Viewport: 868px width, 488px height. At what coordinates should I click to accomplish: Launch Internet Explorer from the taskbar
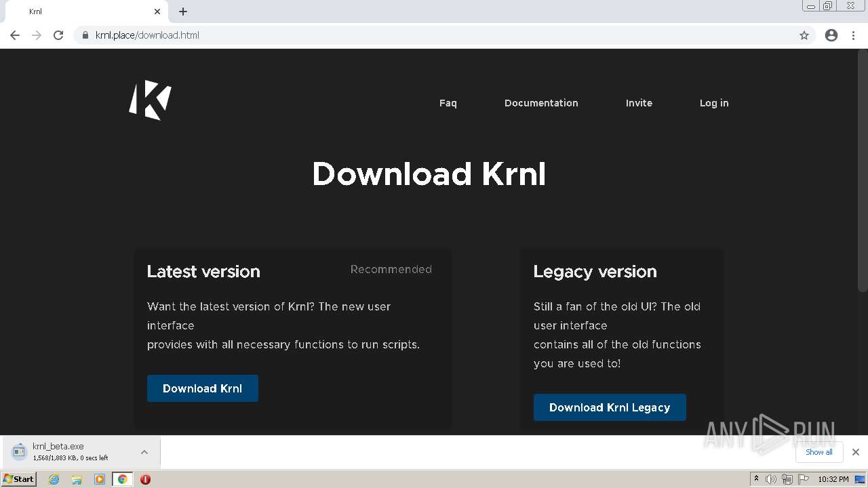tap(54, 479)
